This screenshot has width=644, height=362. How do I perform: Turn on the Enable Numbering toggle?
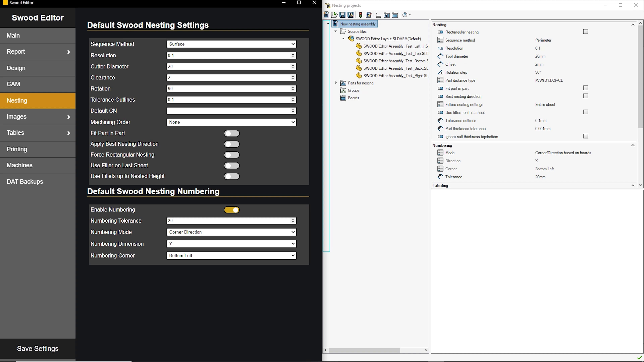(231, 210)
